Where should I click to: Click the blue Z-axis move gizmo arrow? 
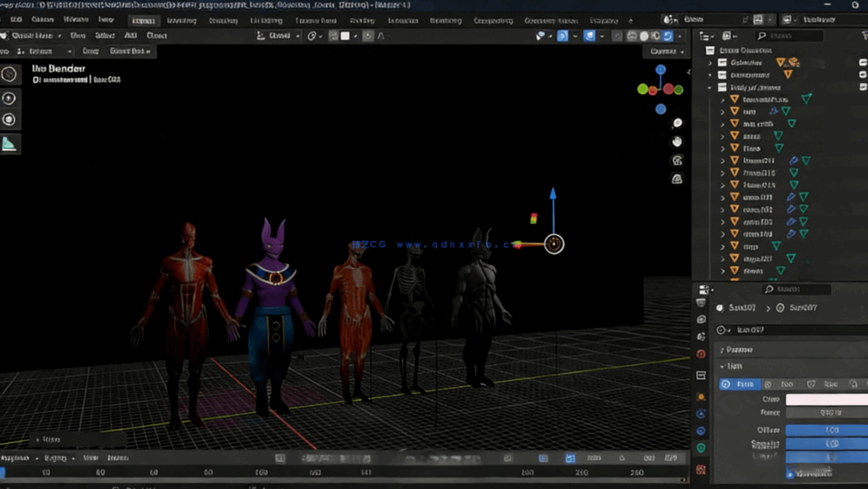[552, 194]
